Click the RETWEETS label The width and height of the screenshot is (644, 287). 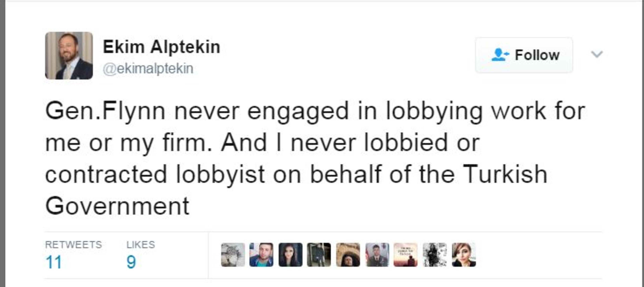click(x=73, y=244)
